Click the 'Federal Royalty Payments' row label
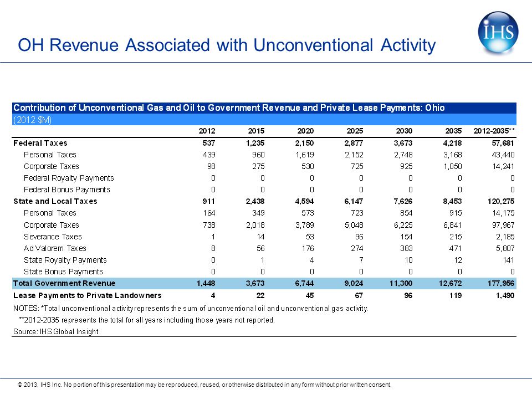 69,178
